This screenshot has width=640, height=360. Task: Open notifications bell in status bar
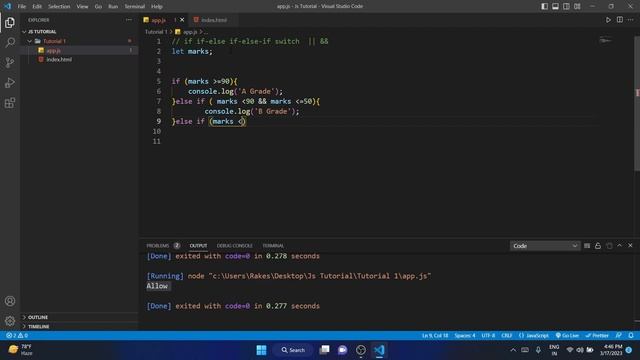click(x=631, y=336)
